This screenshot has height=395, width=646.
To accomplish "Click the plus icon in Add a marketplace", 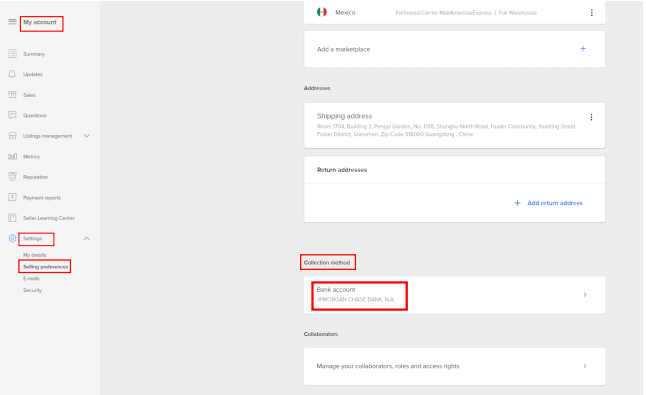I will tap(583, 49).
